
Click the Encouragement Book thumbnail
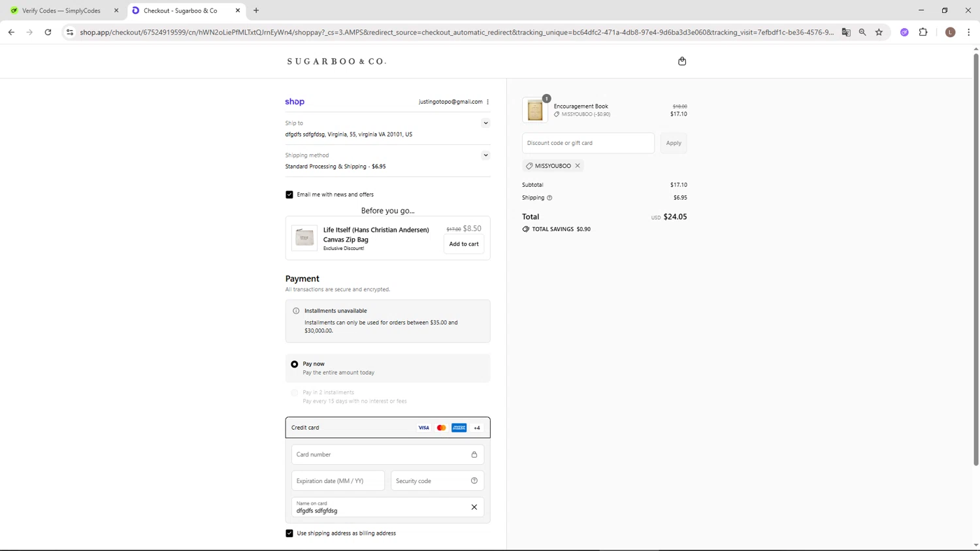(535, 110)
